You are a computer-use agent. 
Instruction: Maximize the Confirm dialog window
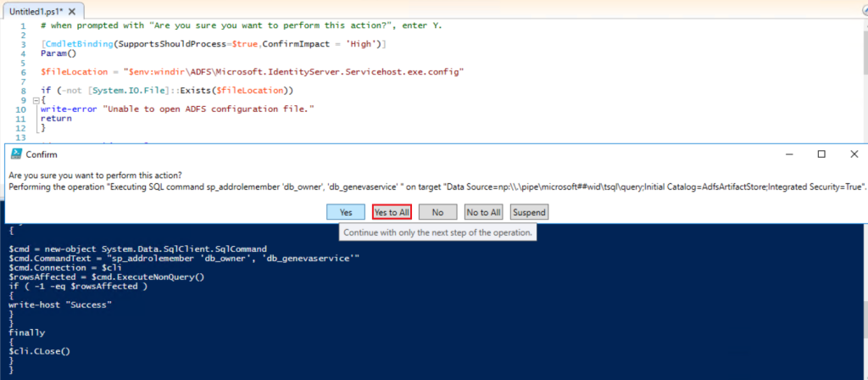pyautogui.click(x=821, y=154)
